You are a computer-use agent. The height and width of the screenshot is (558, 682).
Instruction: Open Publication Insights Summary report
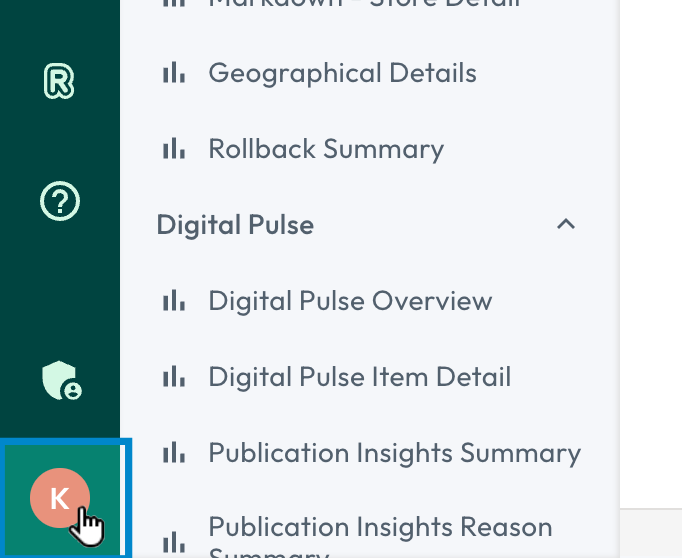[394, 453]
